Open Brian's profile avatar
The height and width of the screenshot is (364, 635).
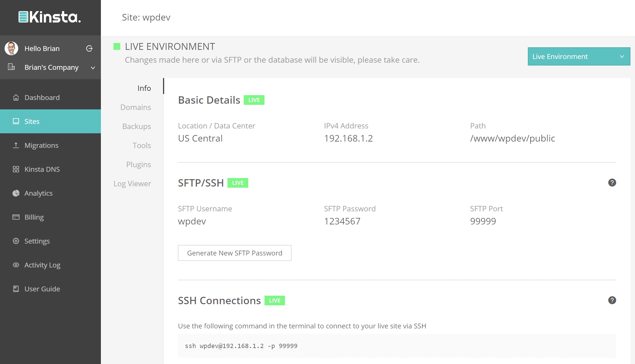[11, 48]
